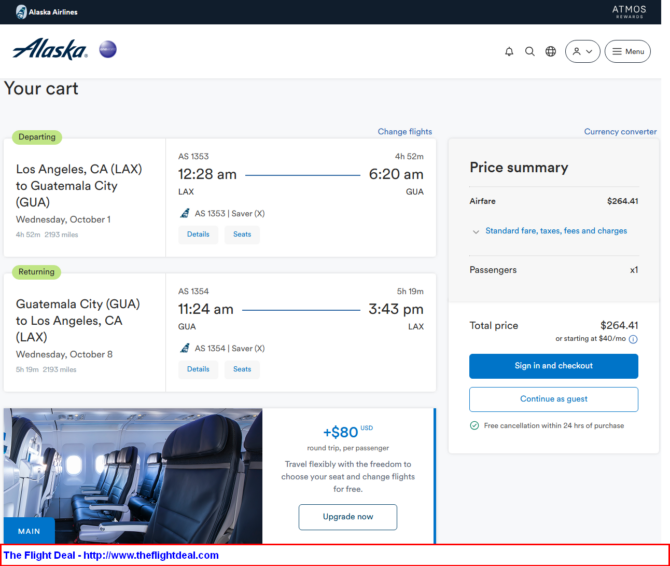Viewport: 670px width, 566px height.
Task: Click the Alaska logo in header
Action: (x=50, y=49)
